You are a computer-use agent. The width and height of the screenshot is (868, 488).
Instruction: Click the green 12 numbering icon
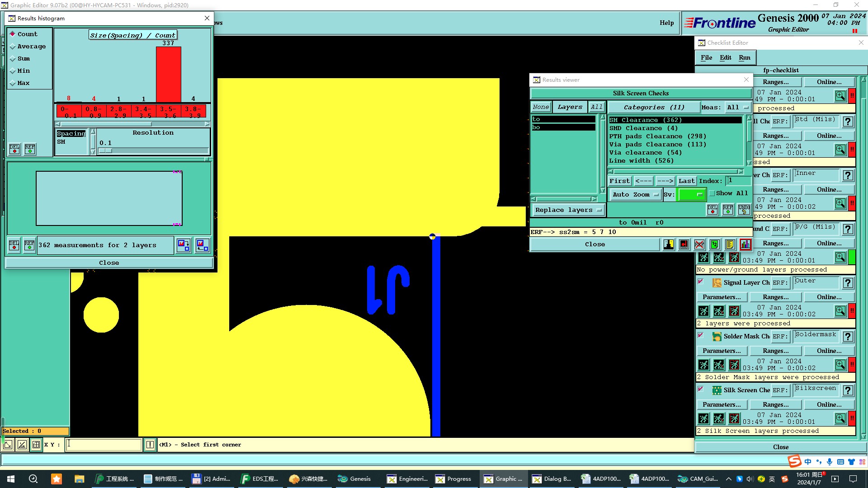[x=715, y=244]
